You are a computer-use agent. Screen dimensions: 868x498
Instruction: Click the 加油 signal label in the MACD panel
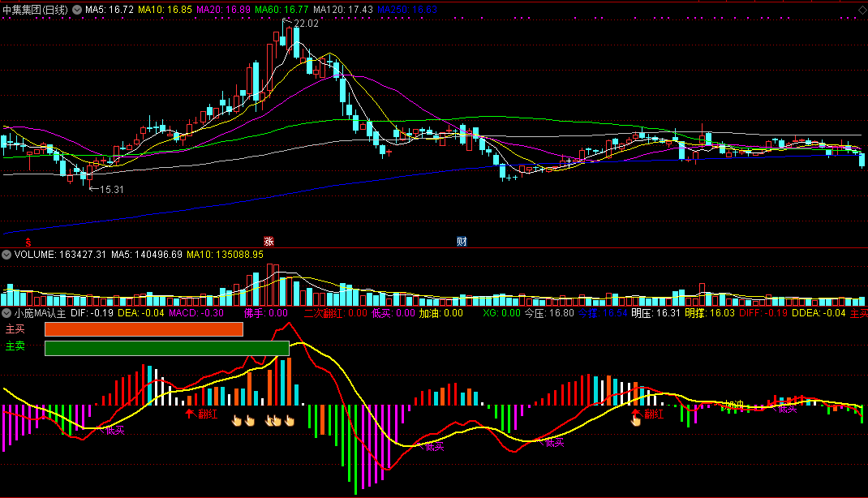click(x=733, y=406)
